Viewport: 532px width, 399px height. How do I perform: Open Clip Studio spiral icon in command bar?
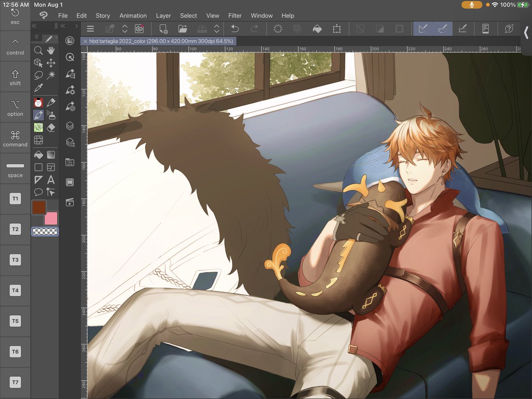click(x=139, y=29)
